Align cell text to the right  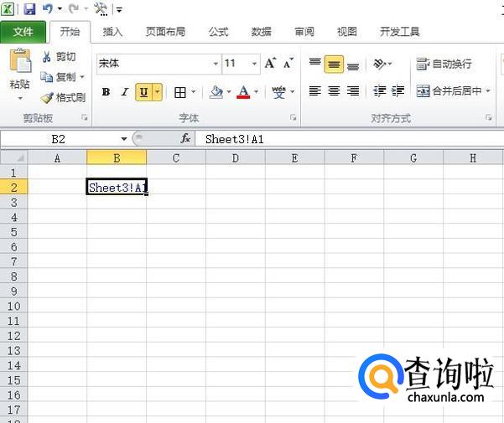click(353, 91)
